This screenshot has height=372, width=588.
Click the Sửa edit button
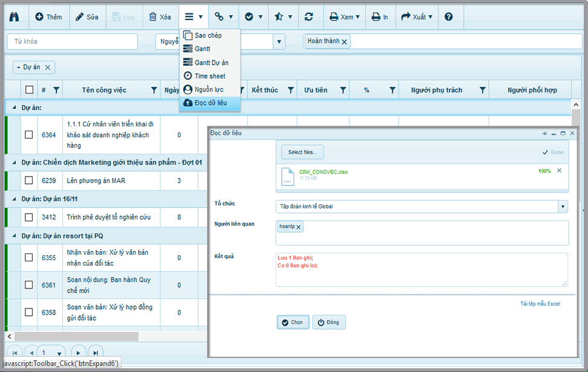[x=87, y=17]
